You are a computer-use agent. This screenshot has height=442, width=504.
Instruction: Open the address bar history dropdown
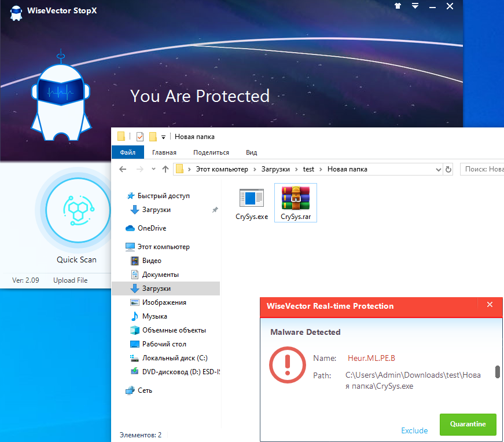(438, 169)
